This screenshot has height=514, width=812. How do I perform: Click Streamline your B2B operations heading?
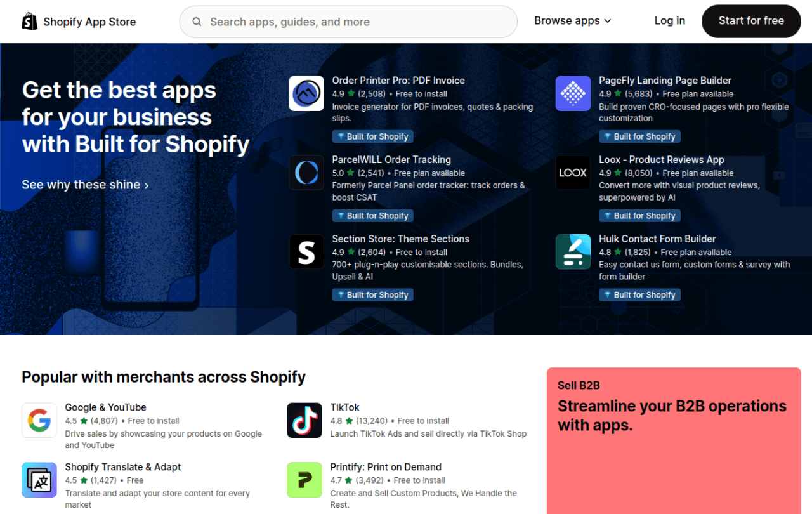pos(672,416)
